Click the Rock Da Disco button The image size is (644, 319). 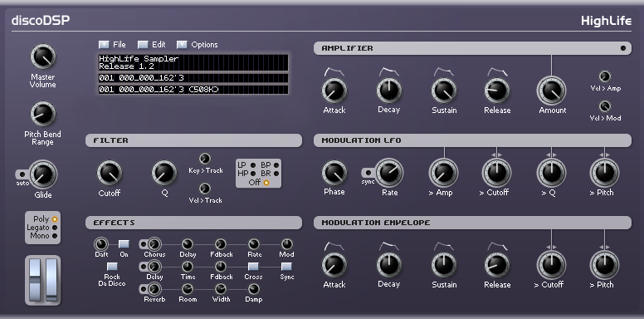tap(112, 267)
